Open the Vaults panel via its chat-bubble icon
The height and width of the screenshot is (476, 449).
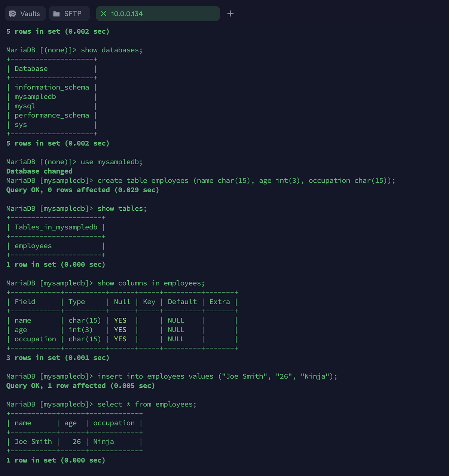coord(13,13)
